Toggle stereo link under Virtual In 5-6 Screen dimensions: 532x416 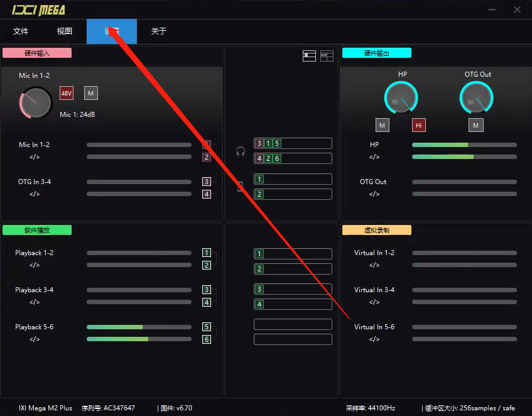374,339
